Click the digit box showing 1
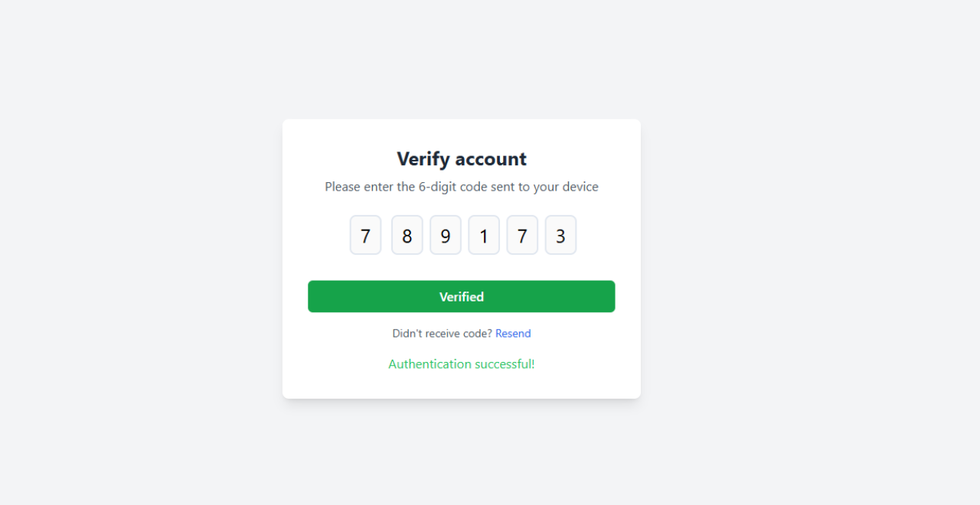 [484, 235]
